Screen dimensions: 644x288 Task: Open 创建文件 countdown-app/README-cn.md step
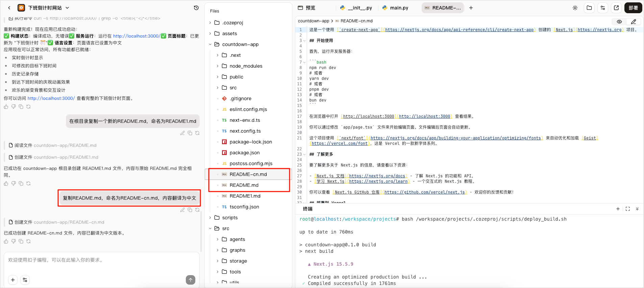tap(56, 222)
